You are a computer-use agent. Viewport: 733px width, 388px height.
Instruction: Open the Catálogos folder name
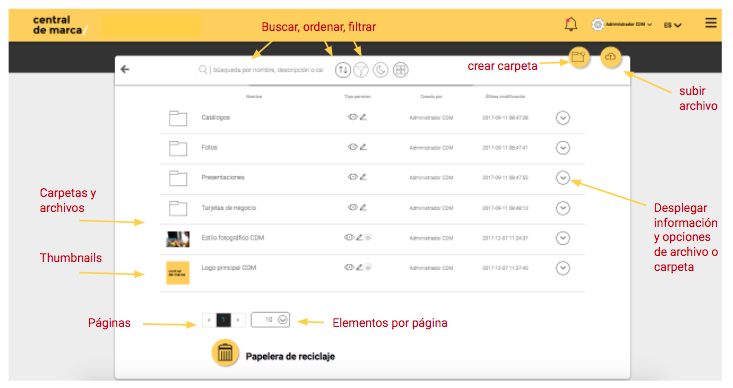(x=216, y=117)
